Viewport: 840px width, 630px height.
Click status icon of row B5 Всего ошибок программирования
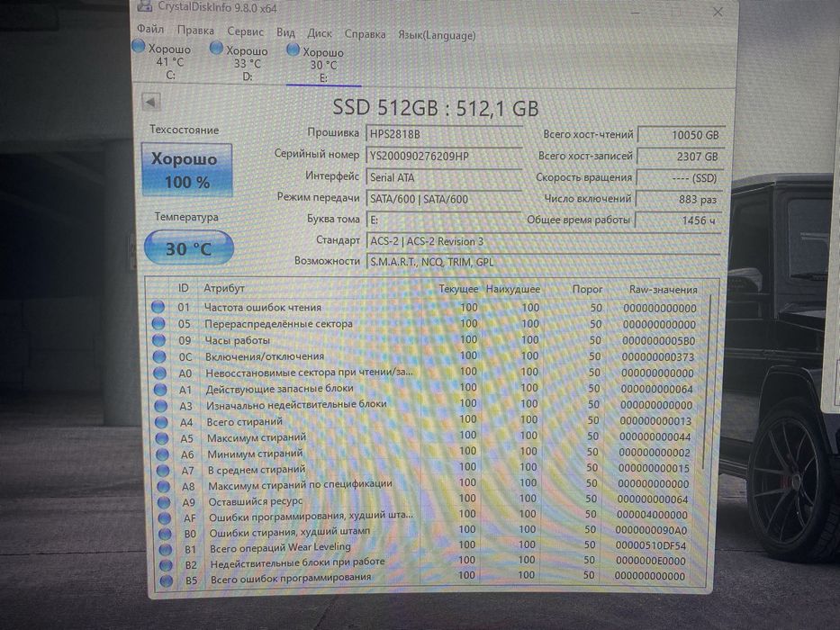(167, 580)
